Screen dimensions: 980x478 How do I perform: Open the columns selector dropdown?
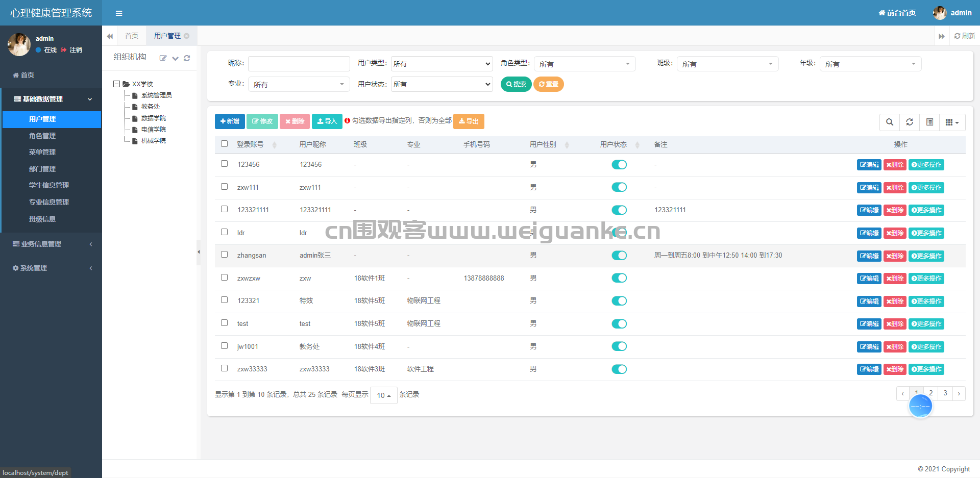952,122
